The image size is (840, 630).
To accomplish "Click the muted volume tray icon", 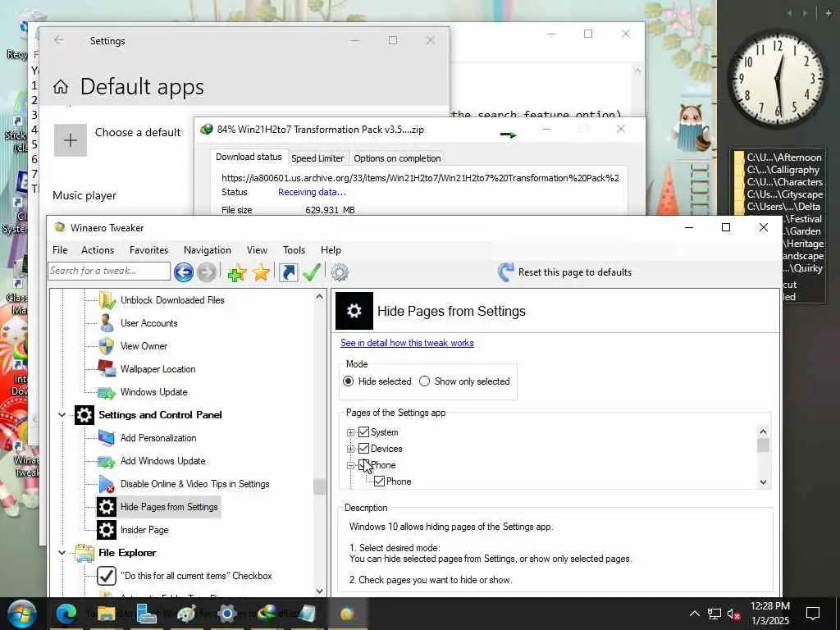I will tap(734, 614).
